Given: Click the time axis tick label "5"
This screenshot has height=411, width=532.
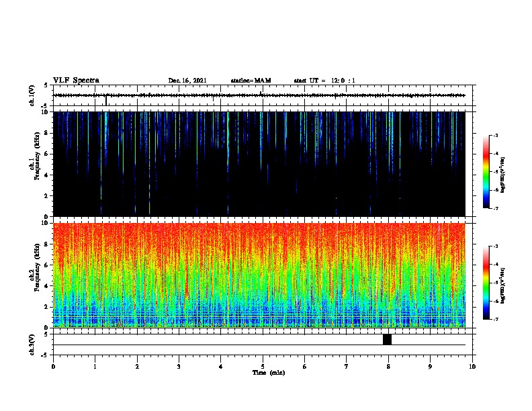Looking at the screenshot, I should [263, 367].
